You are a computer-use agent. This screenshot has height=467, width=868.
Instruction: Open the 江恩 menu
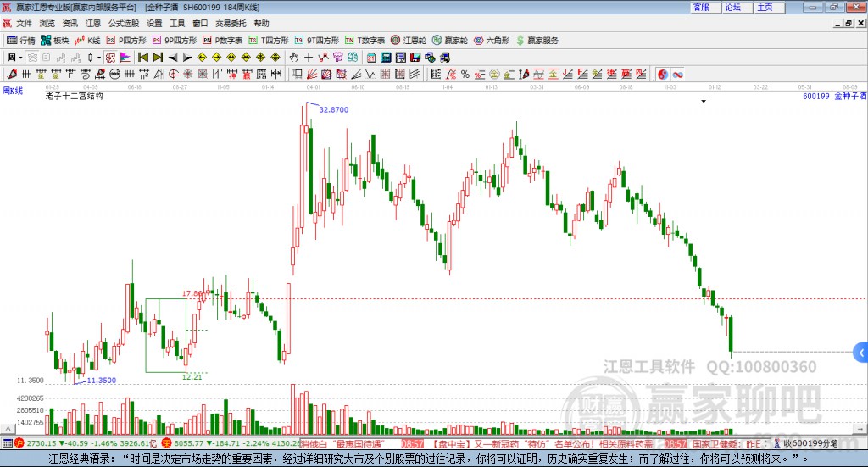point(93,23)
